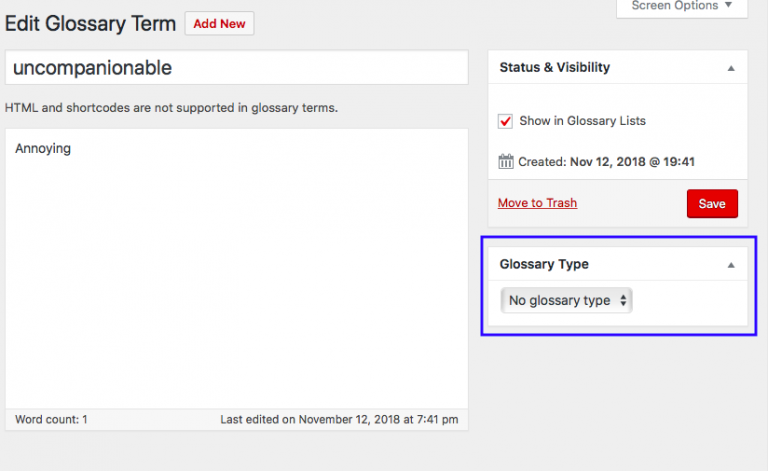Collapse the Glossary Type panel arrow
The image size is (768, 471).
coord(731,265)
